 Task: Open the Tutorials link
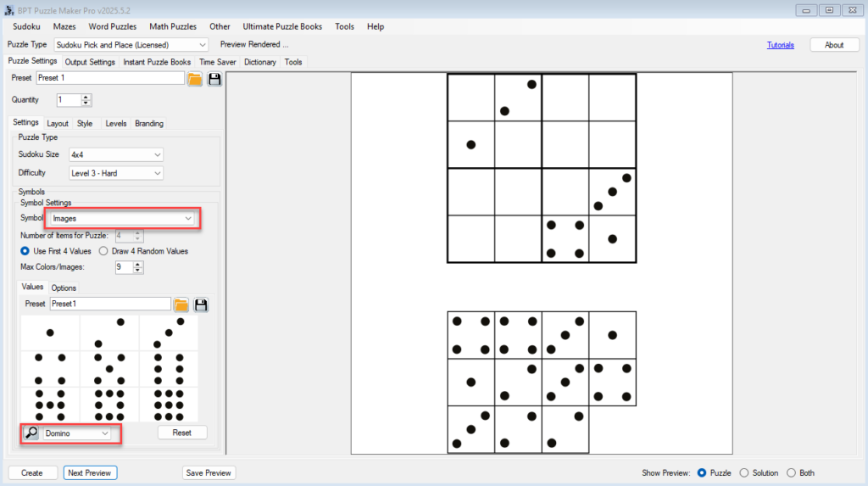(x=780, y=45)
